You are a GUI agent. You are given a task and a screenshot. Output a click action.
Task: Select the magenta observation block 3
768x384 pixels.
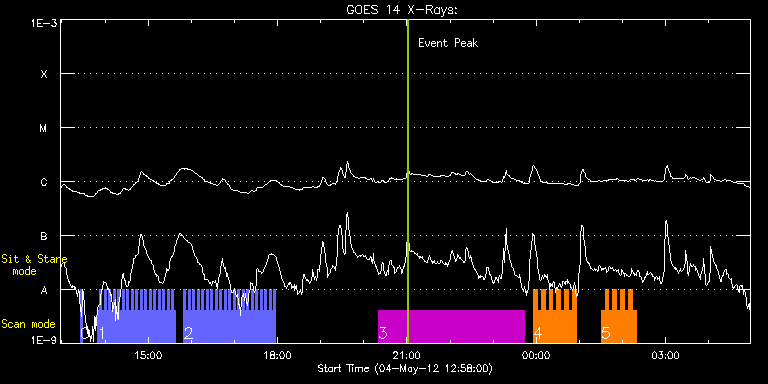(x=451, y=326)
